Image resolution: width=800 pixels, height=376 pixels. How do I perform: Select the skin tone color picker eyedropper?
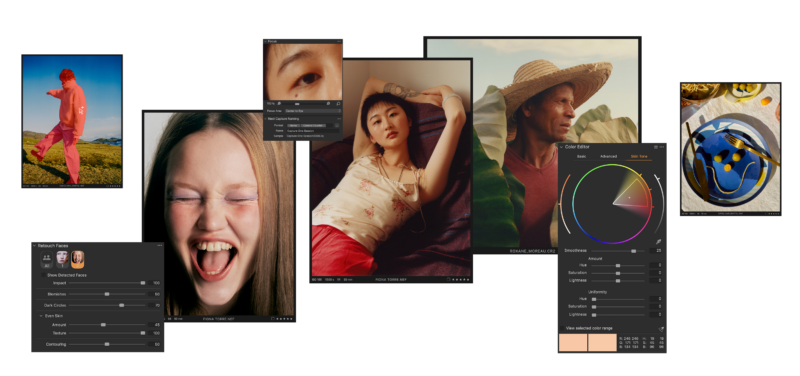[x=659, y=241]
